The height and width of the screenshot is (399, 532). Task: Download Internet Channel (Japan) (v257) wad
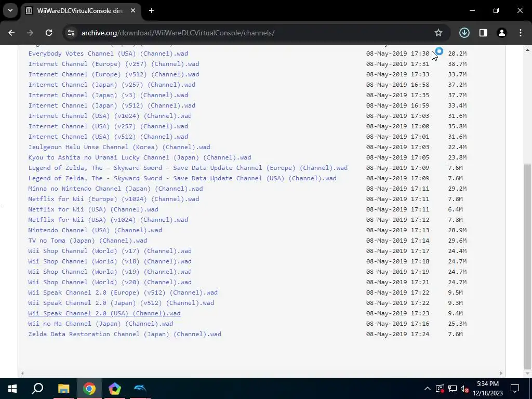click(x=112, y=85)
